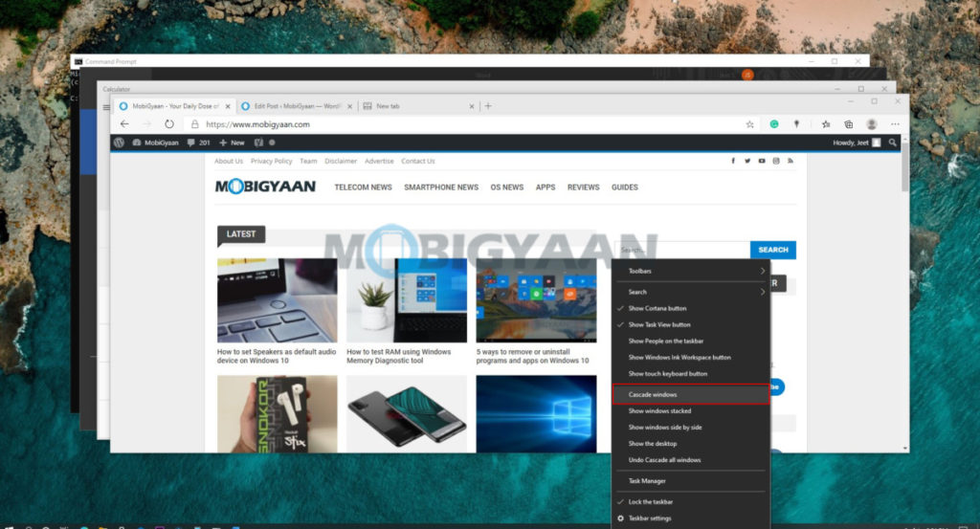
Task: Toggle Lock the taskbar option
Action: (691, 501)
